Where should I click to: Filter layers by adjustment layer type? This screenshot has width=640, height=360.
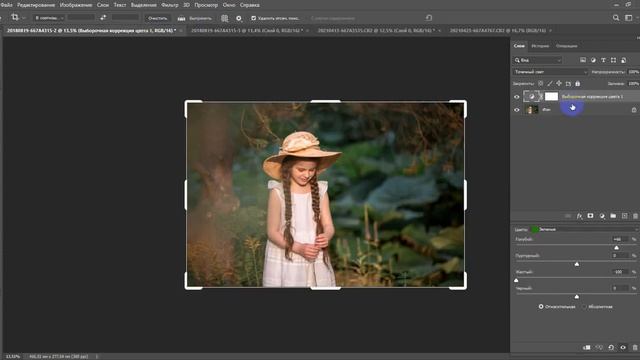tap(593, 60)
